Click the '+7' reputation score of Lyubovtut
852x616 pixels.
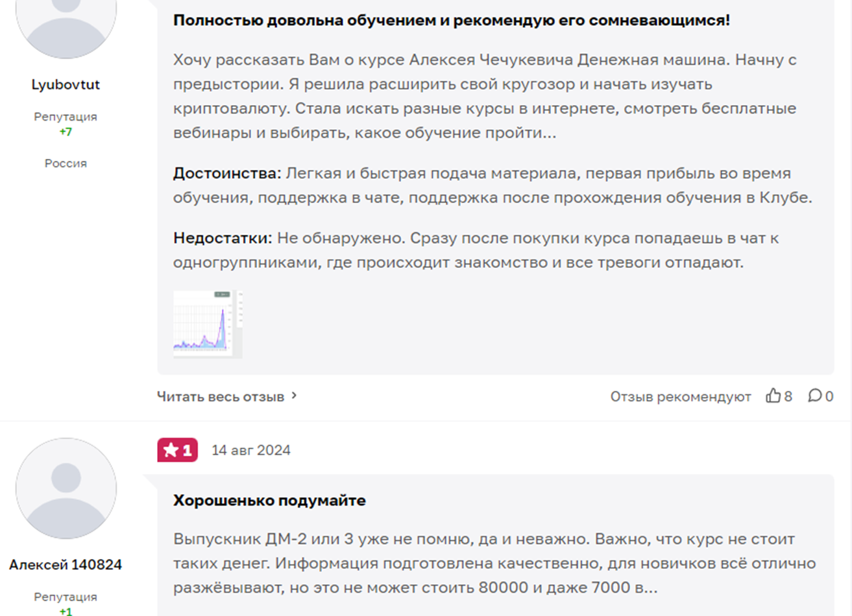point(66,132)
